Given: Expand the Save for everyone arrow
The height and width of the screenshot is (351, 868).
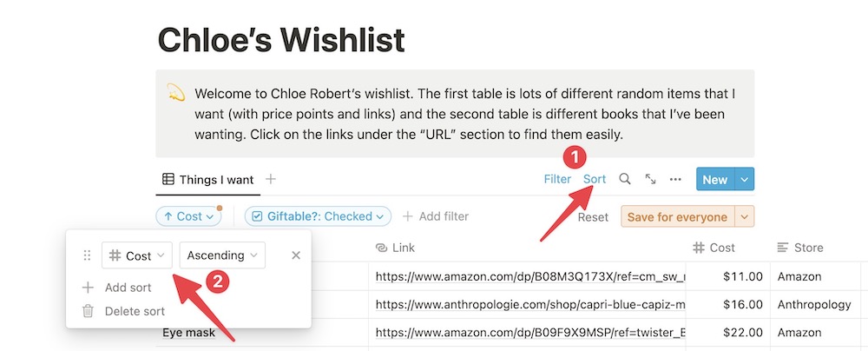Looking at the screenshot, I should tap(745, 217).
